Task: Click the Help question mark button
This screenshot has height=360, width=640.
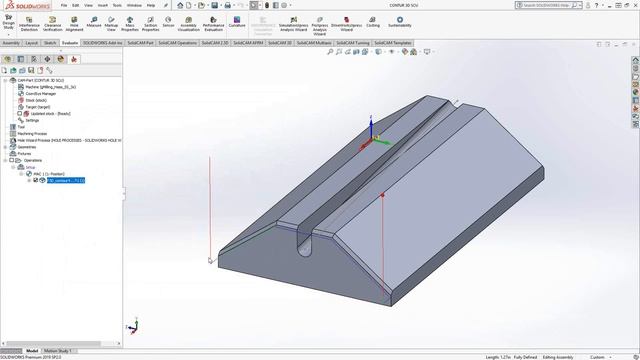Action: point(596,5)
